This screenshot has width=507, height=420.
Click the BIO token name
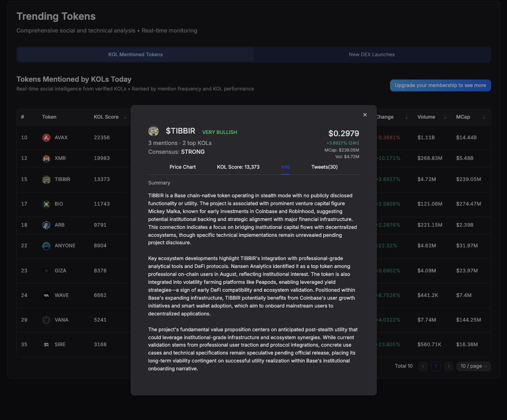[x=59, y=204]
